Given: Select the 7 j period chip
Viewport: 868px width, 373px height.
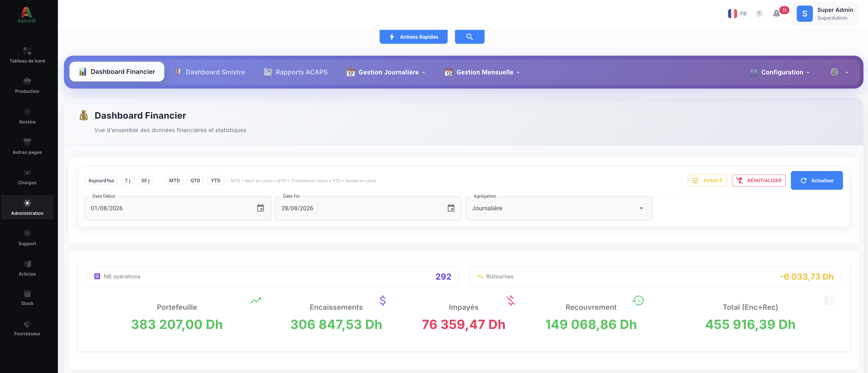Looking at the screenshot, I should 127,180.
